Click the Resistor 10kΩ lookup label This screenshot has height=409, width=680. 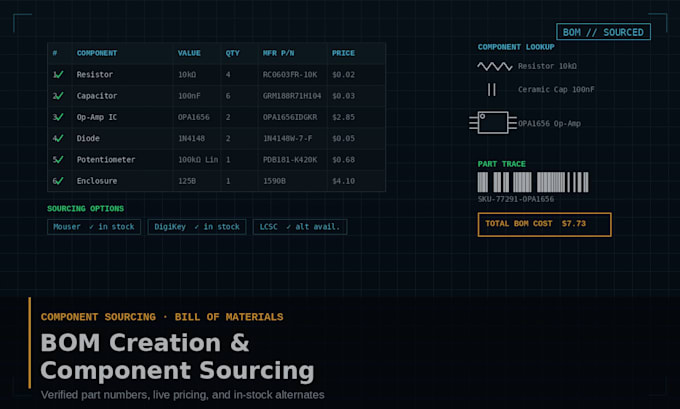click(547, 66)
